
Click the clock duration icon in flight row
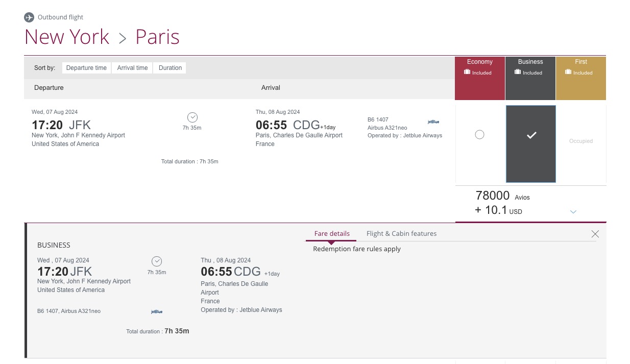192,117
